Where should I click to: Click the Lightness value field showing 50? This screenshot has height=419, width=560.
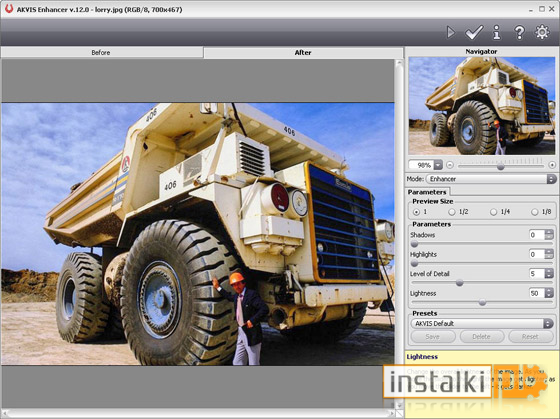(x=537, y=293)
